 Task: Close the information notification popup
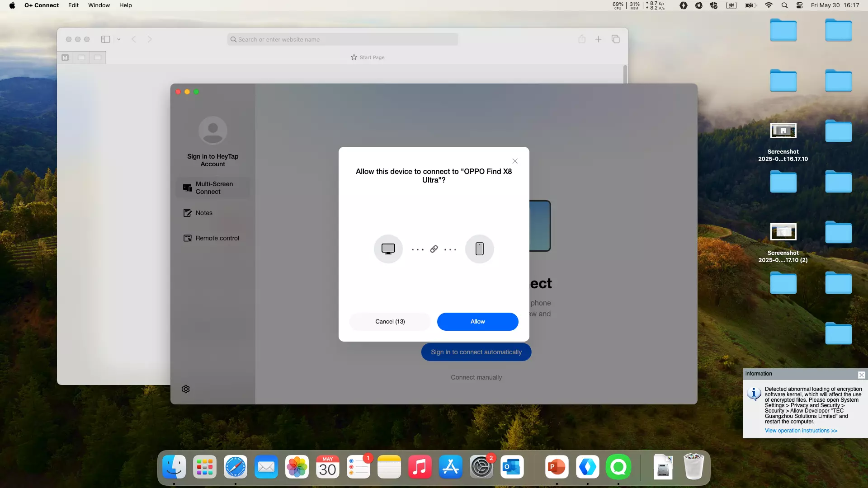(x=861, y=375)
